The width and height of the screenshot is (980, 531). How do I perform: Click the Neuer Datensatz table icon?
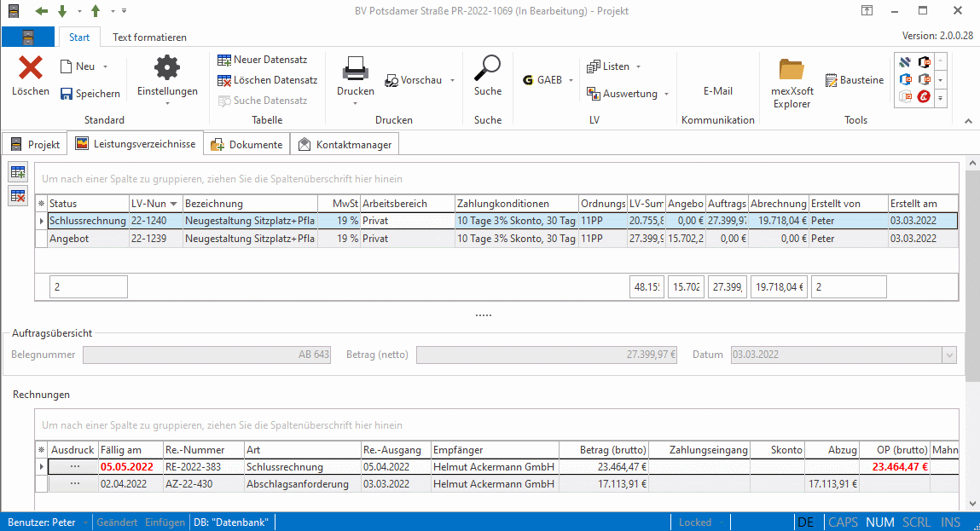pyautogui.click(x=223, y=60)
